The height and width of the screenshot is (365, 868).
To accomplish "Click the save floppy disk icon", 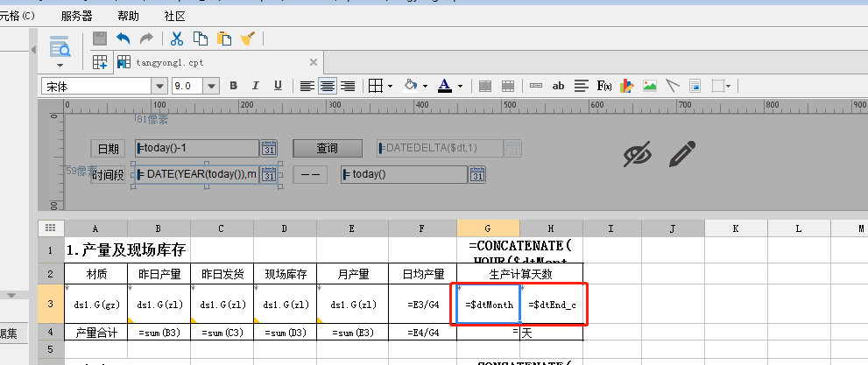I will pyautogui.click(x=100, y=39).
